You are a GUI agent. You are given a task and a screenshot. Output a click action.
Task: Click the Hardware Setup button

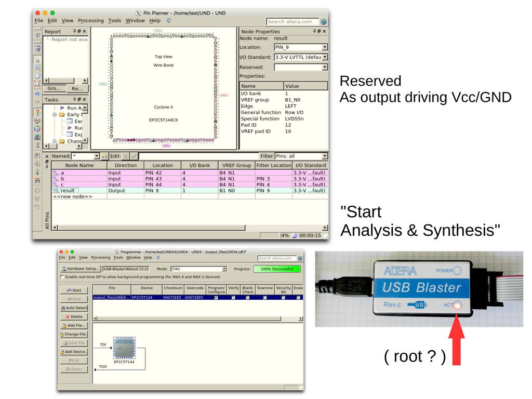(x=81, y=269)
